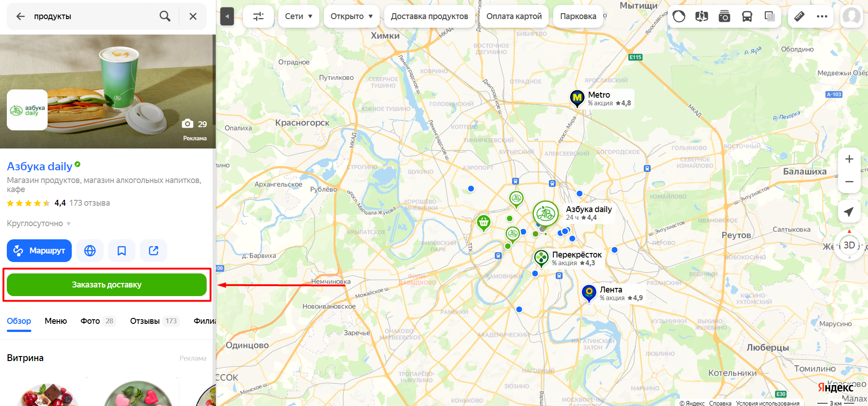Open the ruler measurement tool
The width and height of the screenshot is (868, 406).
[x=799, y=16]
